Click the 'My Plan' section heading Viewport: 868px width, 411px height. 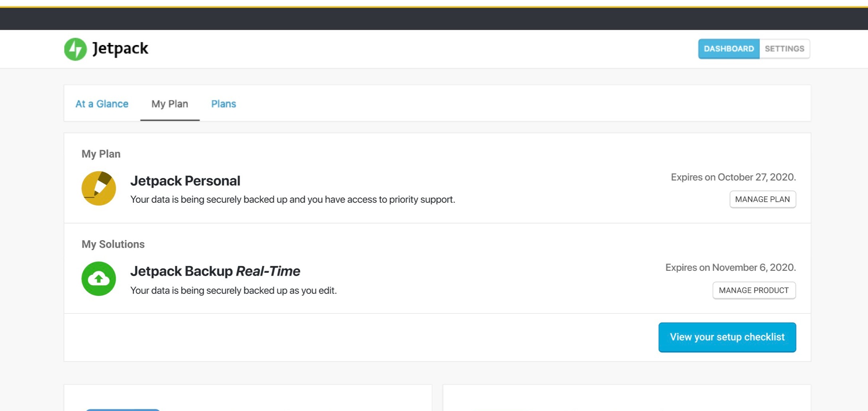coord(101,154)
